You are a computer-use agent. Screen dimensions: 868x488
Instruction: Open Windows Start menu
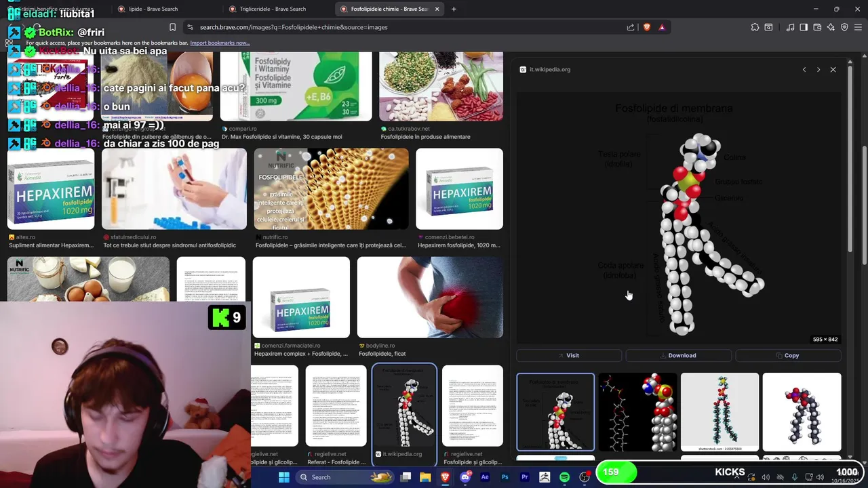click(283, 477)
